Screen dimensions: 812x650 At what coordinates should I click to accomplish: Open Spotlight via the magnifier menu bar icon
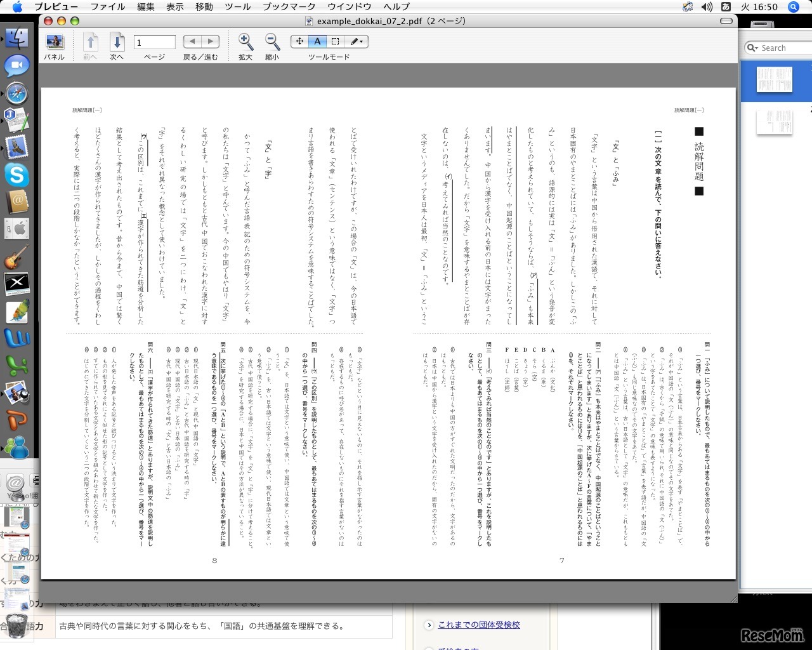(793, 7)
